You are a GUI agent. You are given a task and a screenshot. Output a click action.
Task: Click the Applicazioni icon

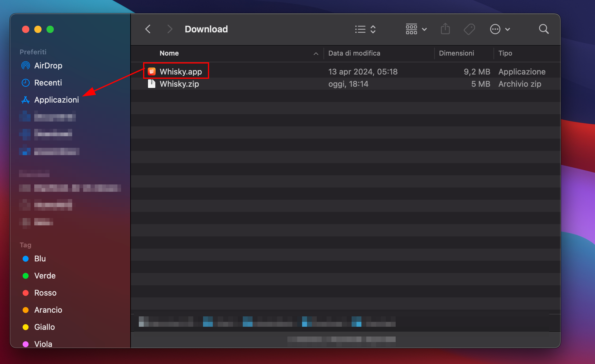26,100
